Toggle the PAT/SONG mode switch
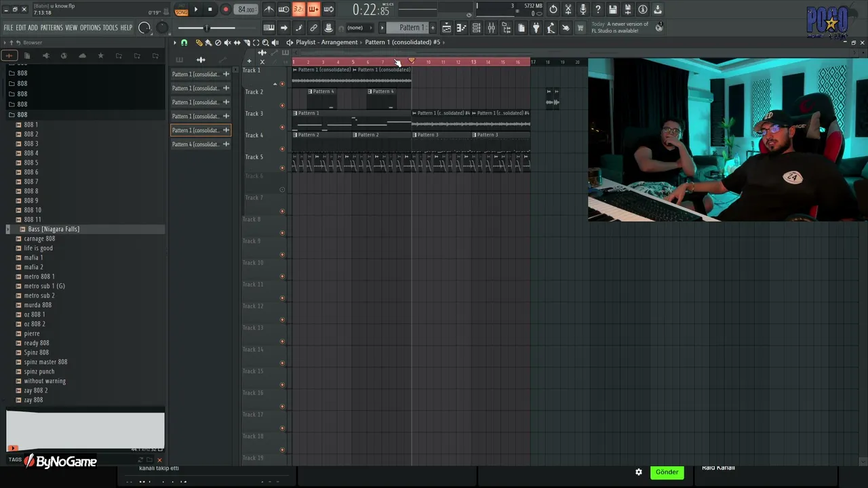 click(x=181, y=10)
